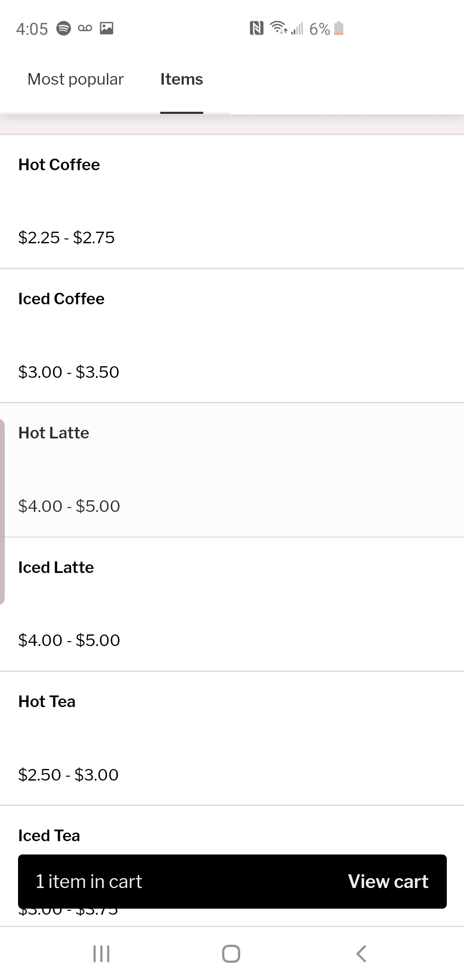Screen dimensions: 464x980
Task: Tap the Hot Coffee $2.25 - $2.75 price
Action: click(x=67, y=237)
